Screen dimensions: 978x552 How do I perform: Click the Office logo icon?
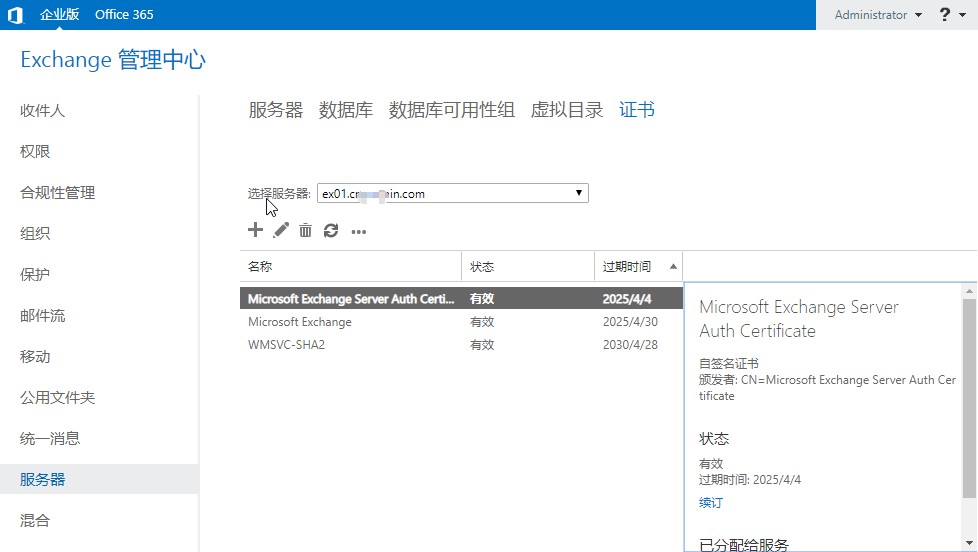[15, 15]
